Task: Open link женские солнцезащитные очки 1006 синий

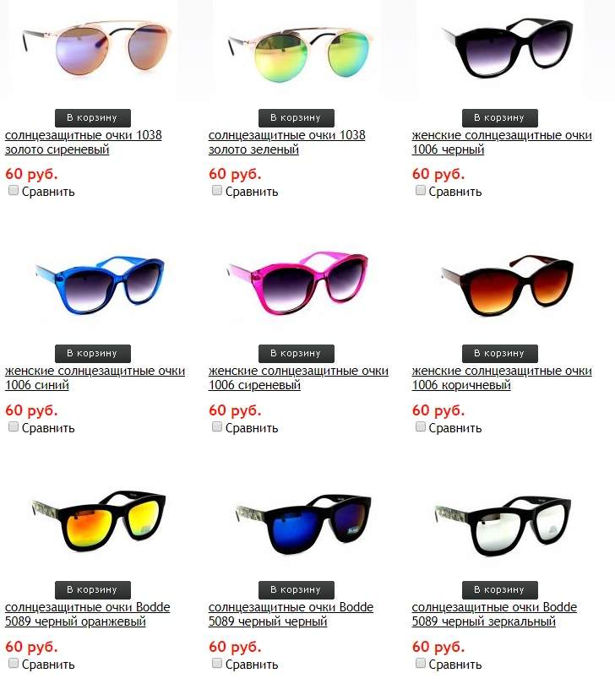Action: tap(95, 377)
